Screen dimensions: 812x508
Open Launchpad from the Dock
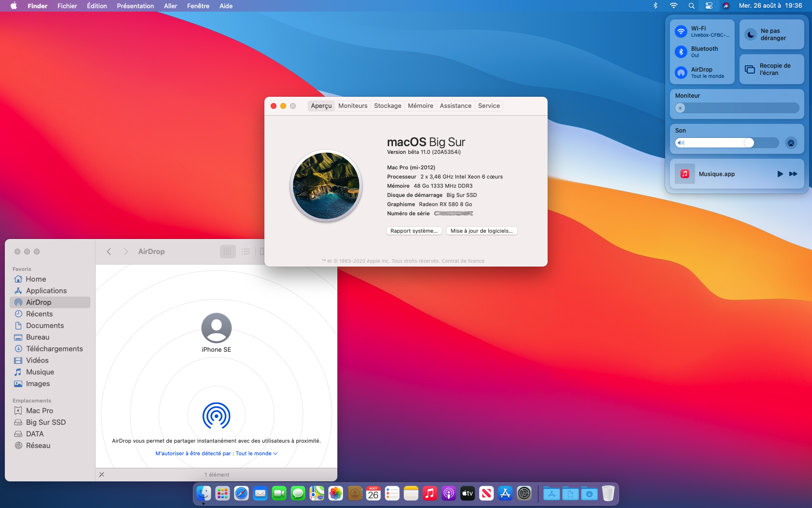click(222, 493)
